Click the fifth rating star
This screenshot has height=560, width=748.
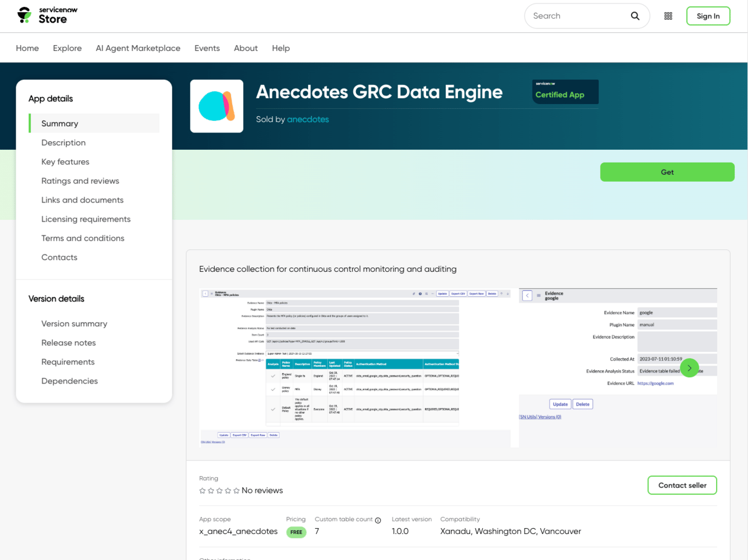click(x=236, y=491)
